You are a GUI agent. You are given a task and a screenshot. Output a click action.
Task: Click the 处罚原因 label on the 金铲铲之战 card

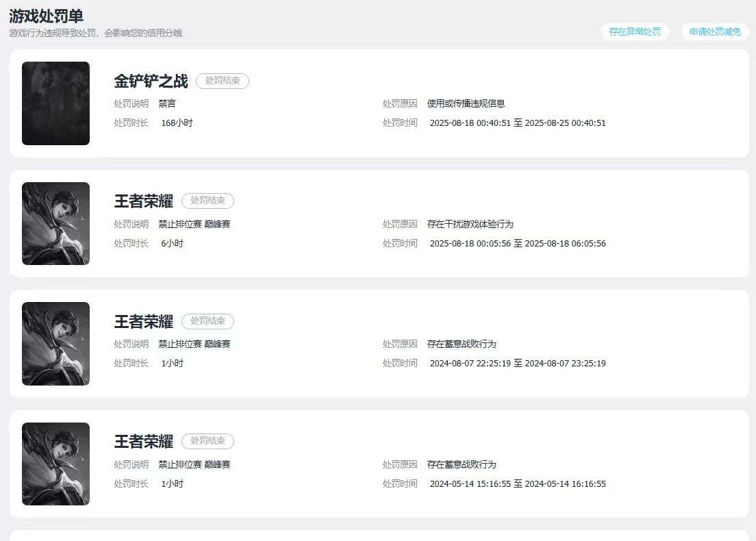click(x=400, y=103)
